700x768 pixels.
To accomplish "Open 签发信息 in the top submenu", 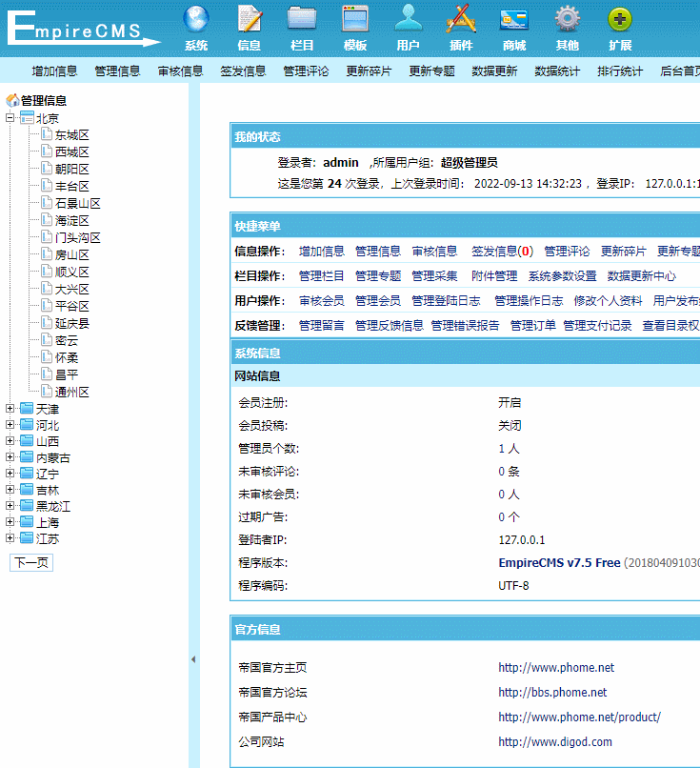I will point(243,71).
